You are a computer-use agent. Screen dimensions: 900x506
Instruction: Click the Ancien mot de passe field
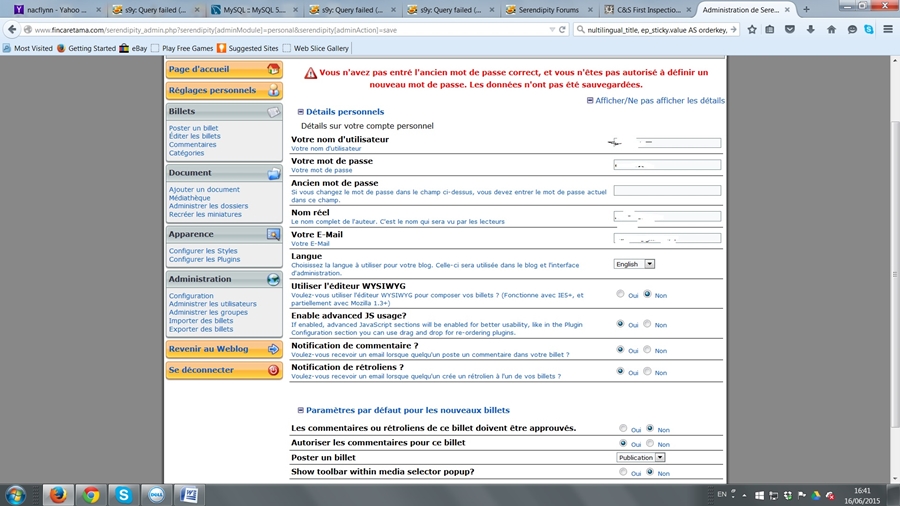[667, 190]
